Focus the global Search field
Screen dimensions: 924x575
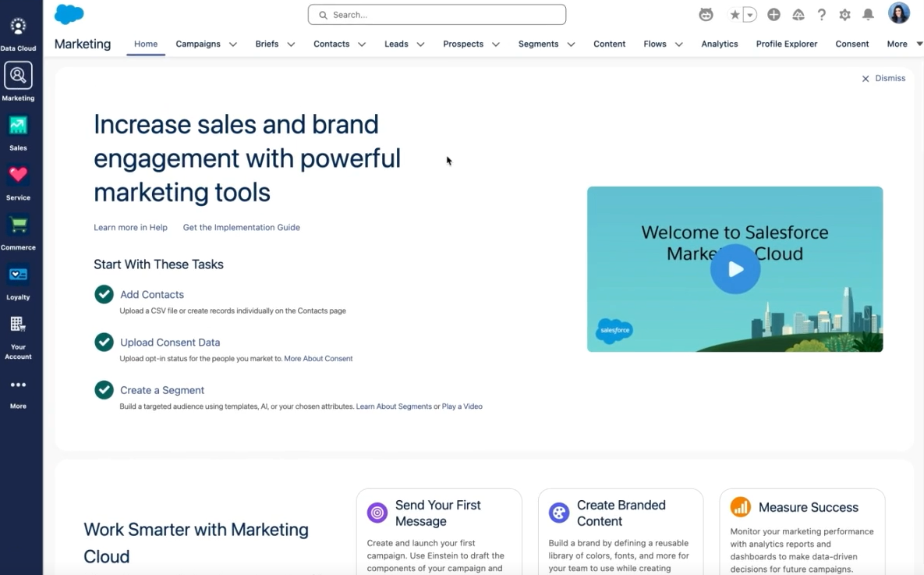(437, 15)
